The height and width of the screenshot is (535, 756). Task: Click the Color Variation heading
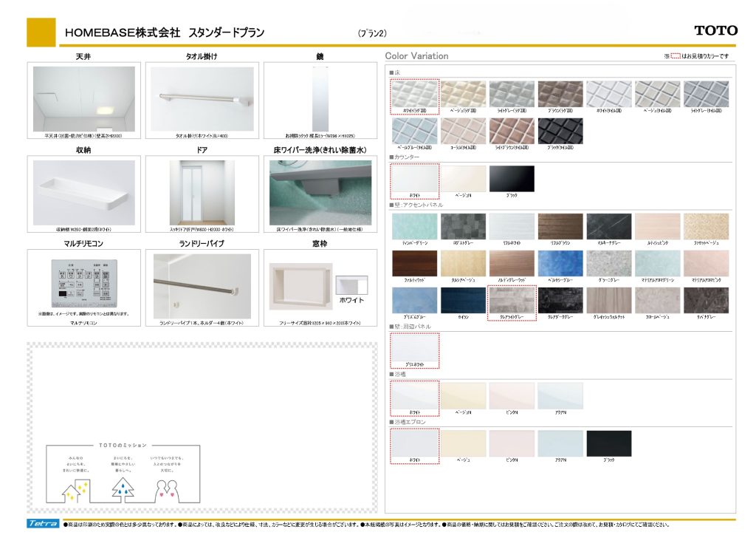(416, 56)
